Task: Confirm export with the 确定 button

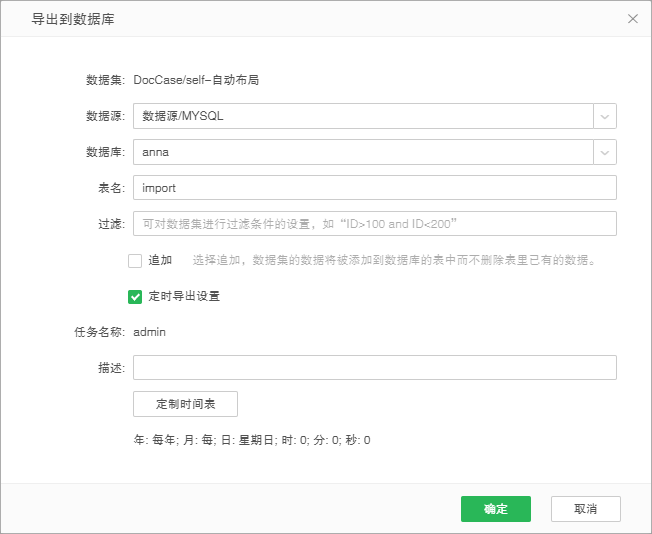Action: (x=495, y=509)
